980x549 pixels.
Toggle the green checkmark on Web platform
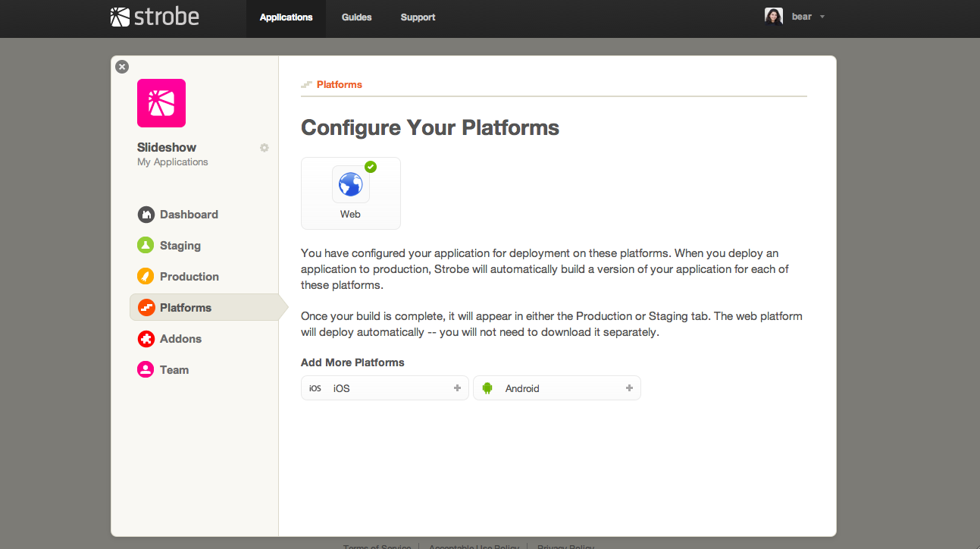point(371,167)
